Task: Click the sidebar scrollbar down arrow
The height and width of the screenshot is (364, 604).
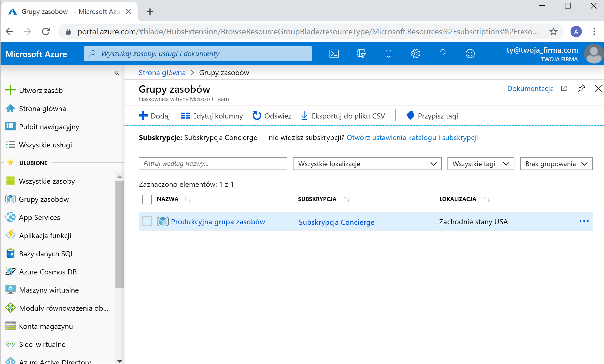Action: click(x=119, y=361)
